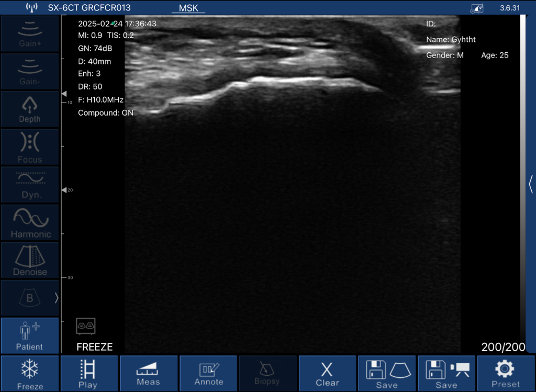The width and height of the screenshot is (536, 392).
Task: Select the MSK exam preset tab
Action: (x=188, y=8)
